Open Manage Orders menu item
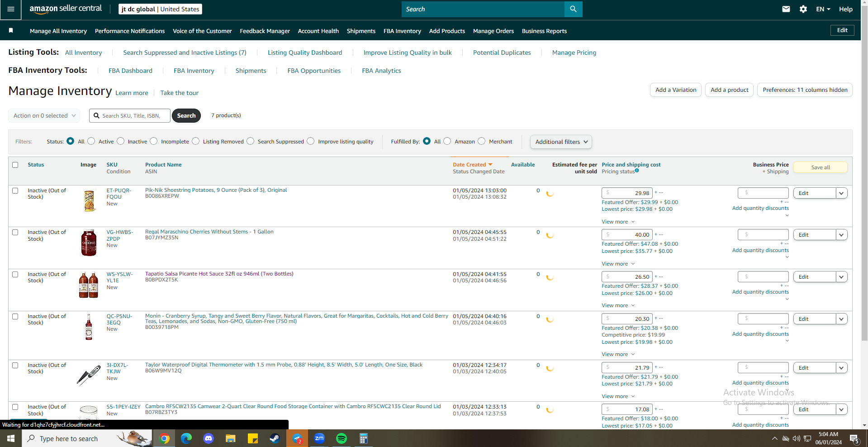The height and width of the screenshot is (447, 868). (x=493, y=31)
